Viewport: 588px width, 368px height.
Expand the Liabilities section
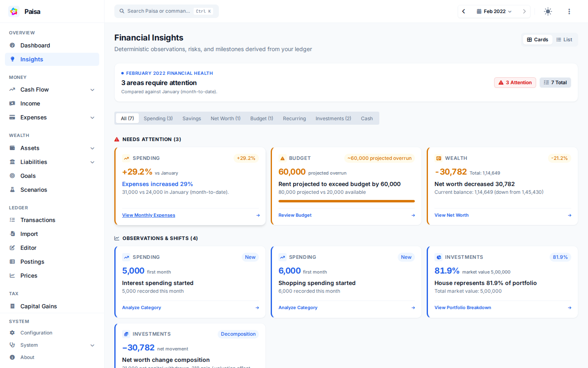pos(92,162)
